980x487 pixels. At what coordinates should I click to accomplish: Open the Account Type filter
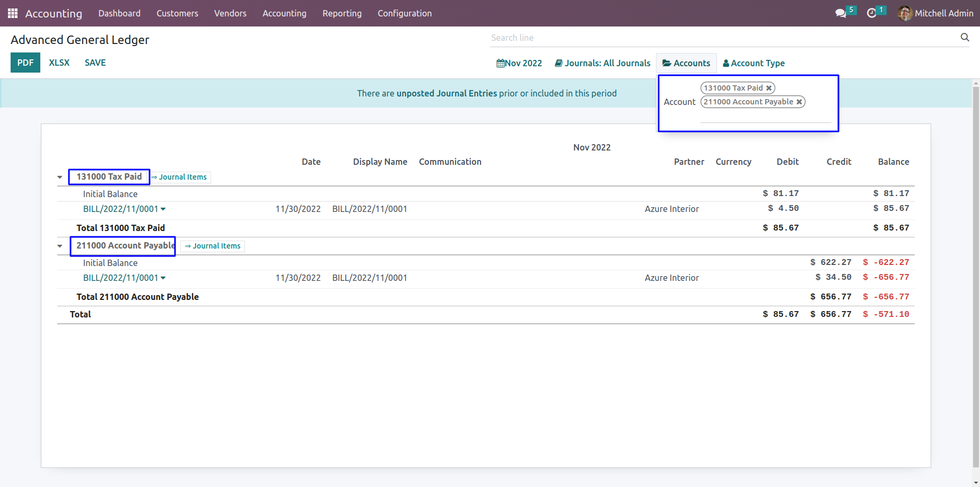pos(754,63)
